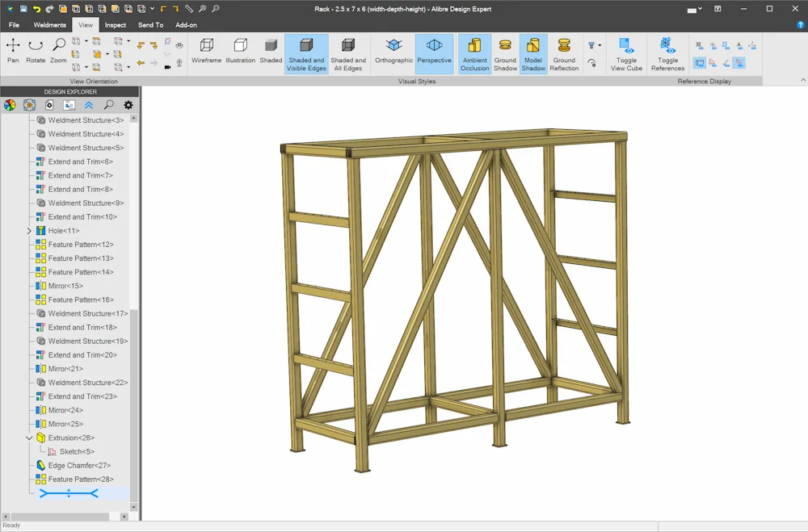Screen dimensions: 808x532
Task: Expand the Hole<11> tree node
Action: click(29, 231)
